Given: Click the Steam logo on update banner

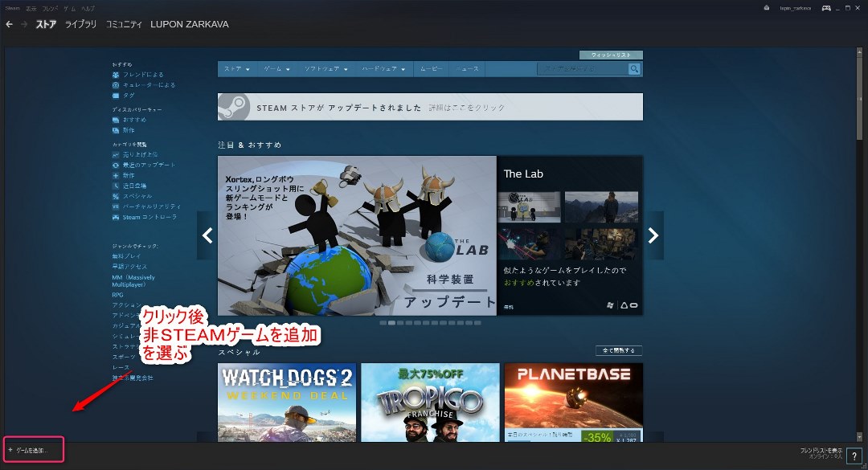Looking at the screenshot, I should (234, 107).
